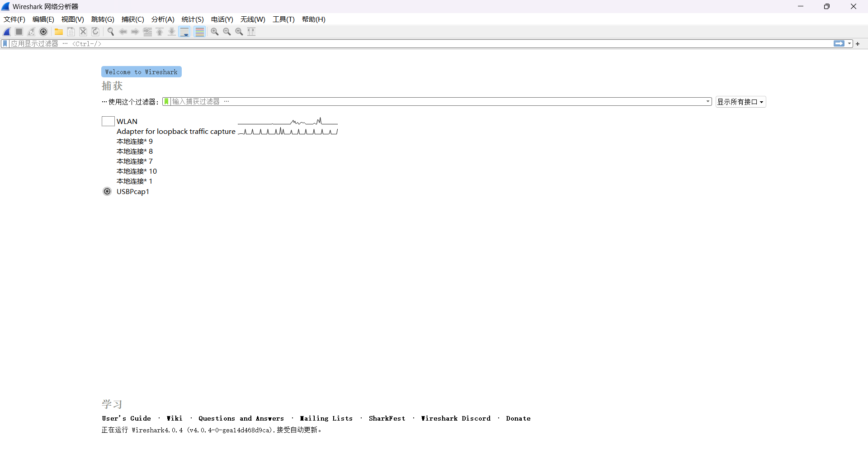The image size is (868, 450).
Task: Click the stop capture square icon
Action: coord(19,32)
